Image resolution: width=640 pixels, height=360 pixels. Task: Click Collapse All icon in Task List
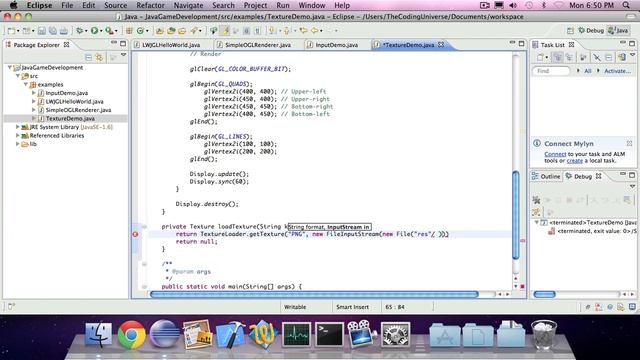[609, 58]
